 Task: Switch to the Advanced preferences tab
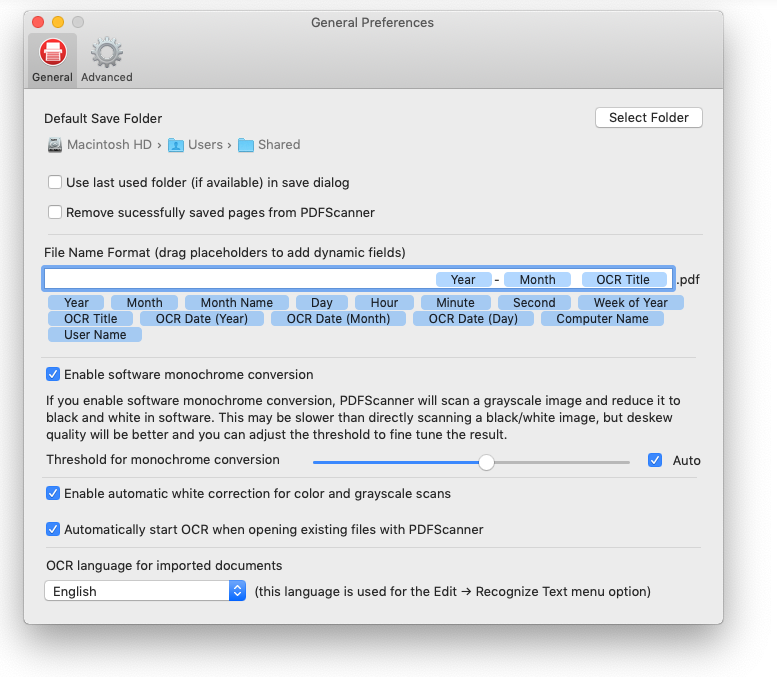107,60
